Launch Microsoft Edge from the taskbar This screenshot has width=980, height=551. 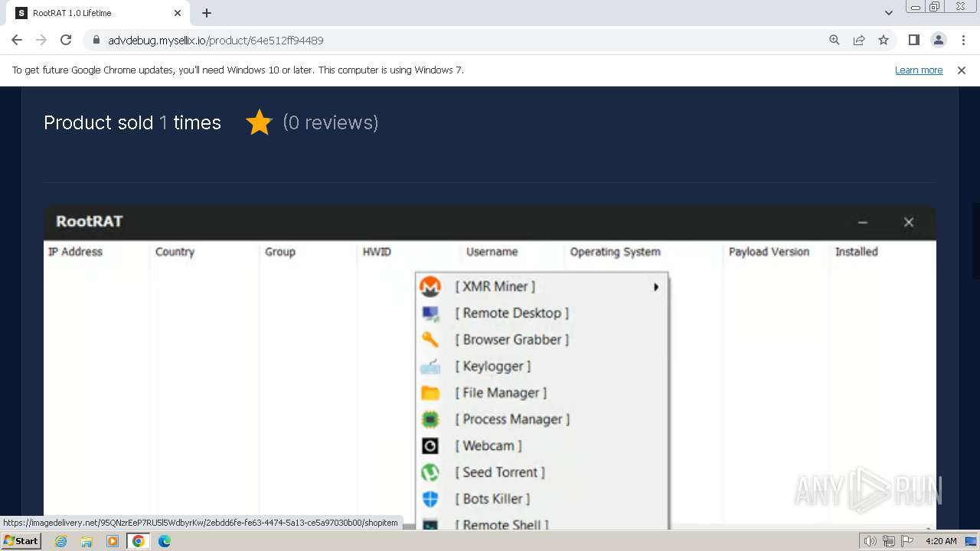165,541
